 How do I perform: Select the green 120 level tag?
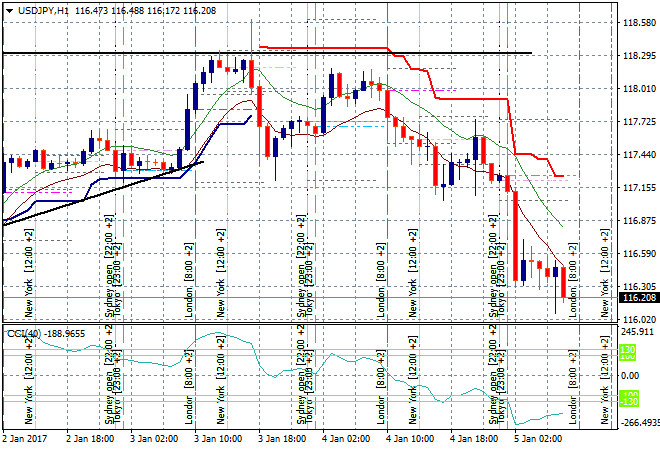tap(628, 351)
